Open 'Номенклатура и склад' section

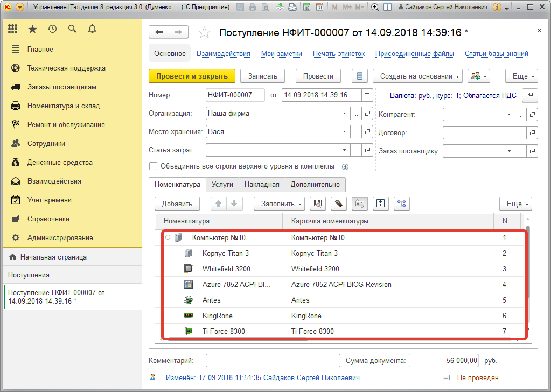(x=64, y=106)
